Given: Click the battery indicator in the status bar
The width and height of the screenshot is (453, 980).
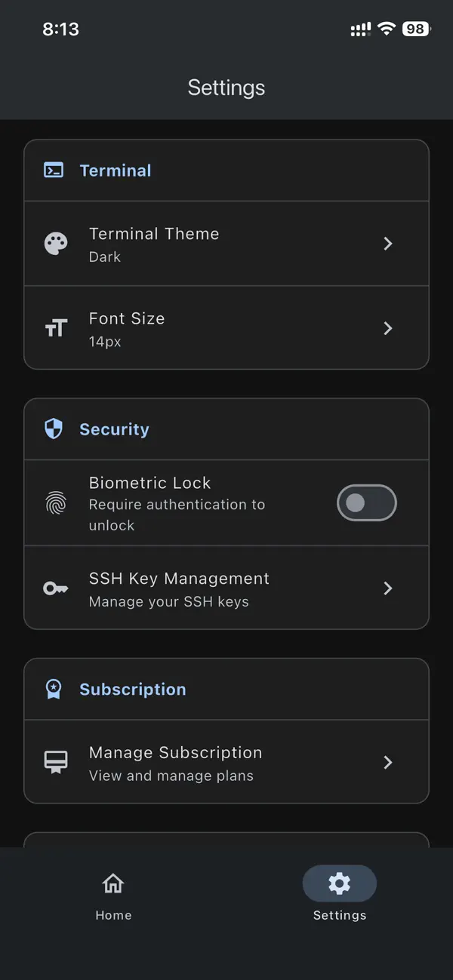Looking at the screenshot, I should coord(414,29).
